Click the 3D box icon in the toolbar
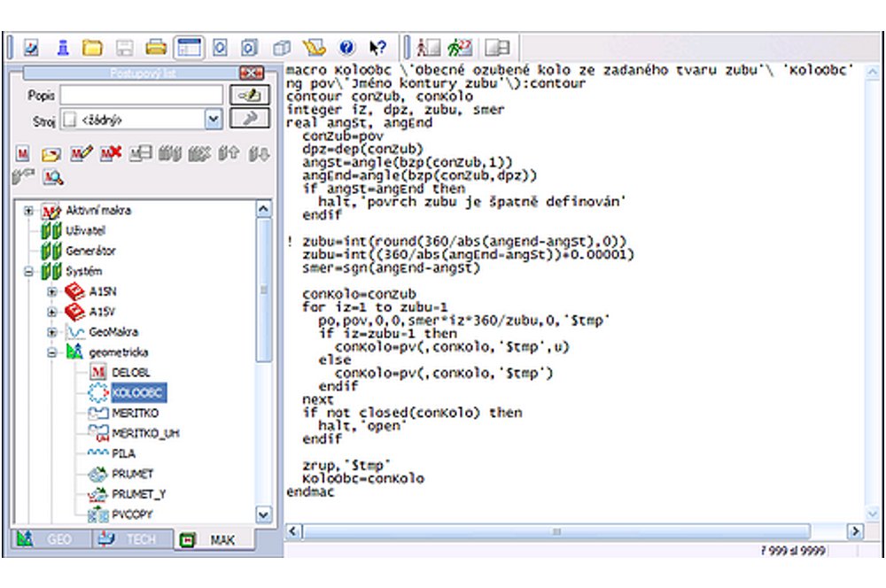 (x=282, y=48)
